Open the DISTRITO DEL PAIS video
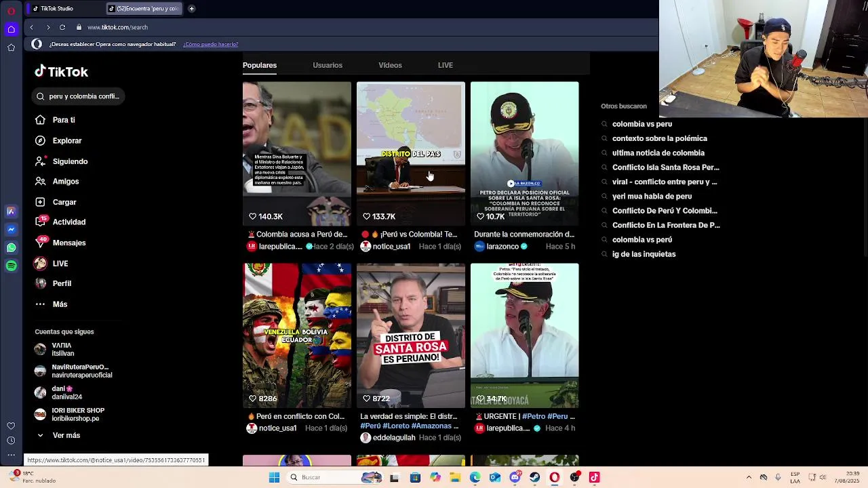 coord(411,153)
